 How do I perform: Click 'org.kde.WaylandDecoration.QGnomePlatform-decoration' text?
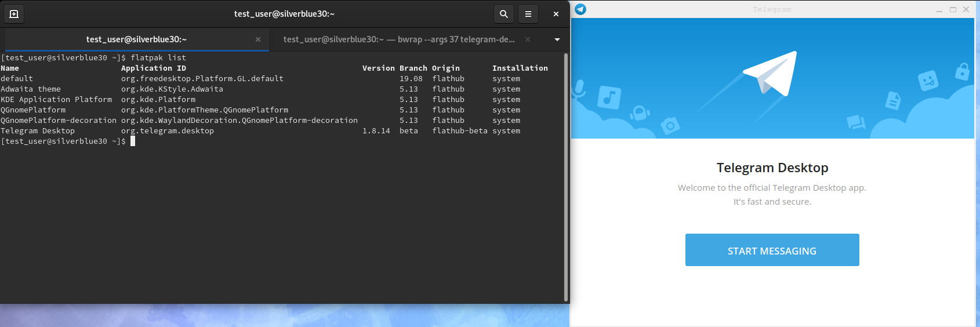tap(239, 121)
